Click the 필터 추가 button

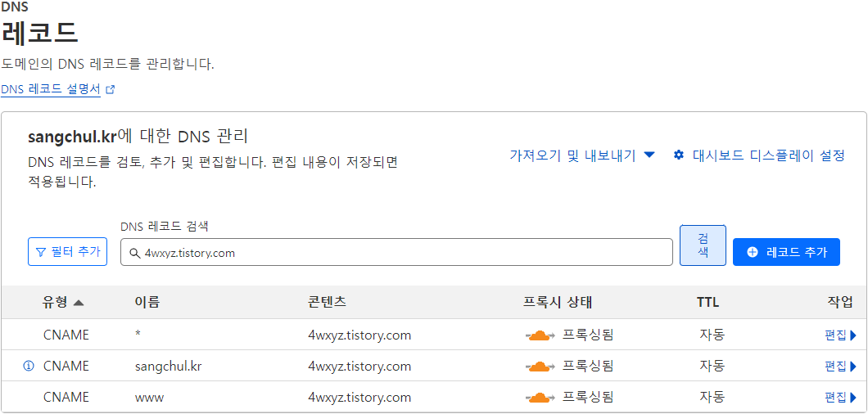coord(67,252)
